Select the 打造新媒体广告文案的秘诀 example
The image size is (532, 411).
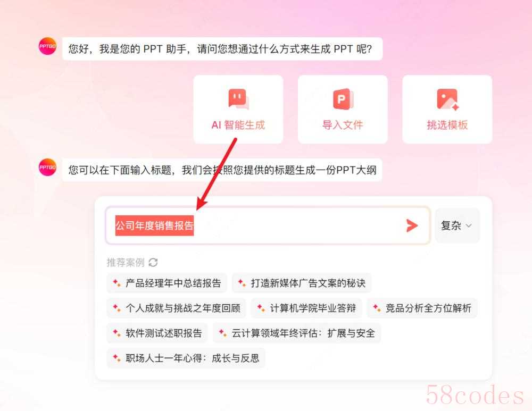click(x=302, y=283)
